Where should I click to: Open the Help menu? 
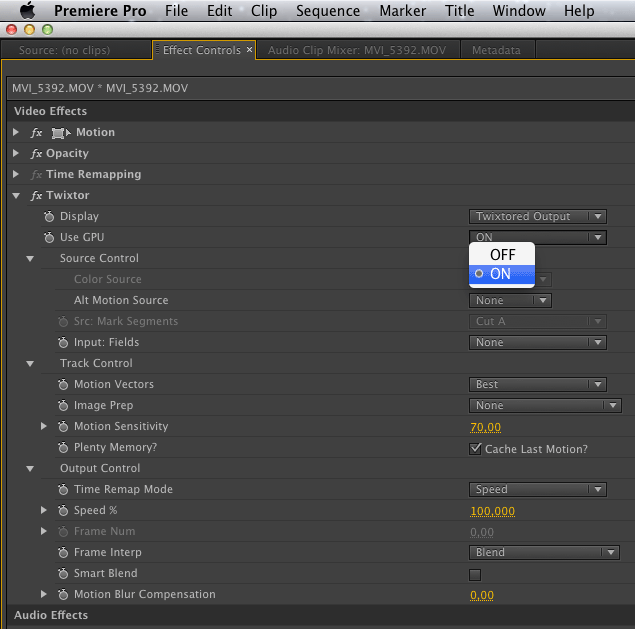point(579,11)
